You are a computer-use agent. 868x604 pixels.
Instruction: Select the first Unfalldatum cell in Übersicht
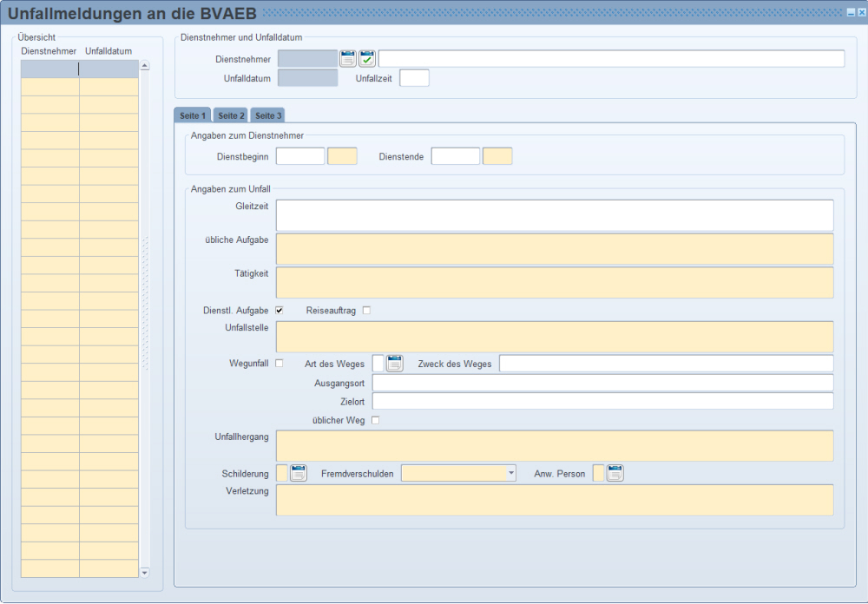coord(109,69)
